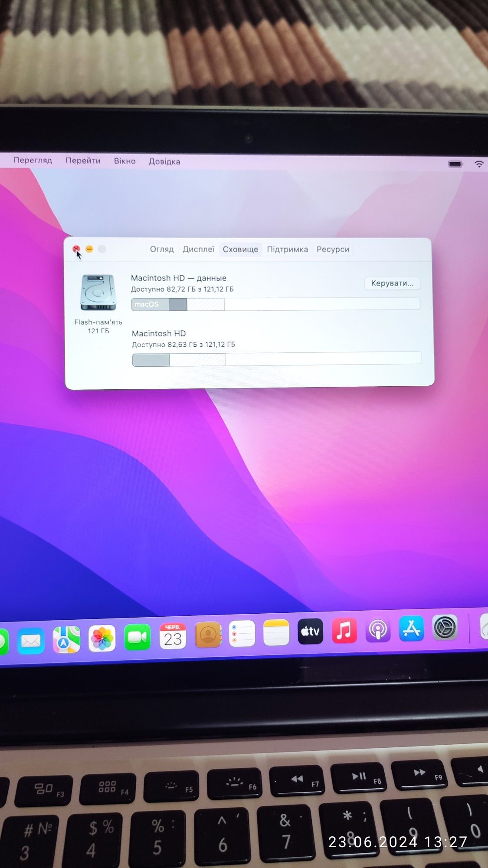Viewport: 488px width, 868px height.
Task: Open the Ресурси tab
Action: tap(333, 249)
